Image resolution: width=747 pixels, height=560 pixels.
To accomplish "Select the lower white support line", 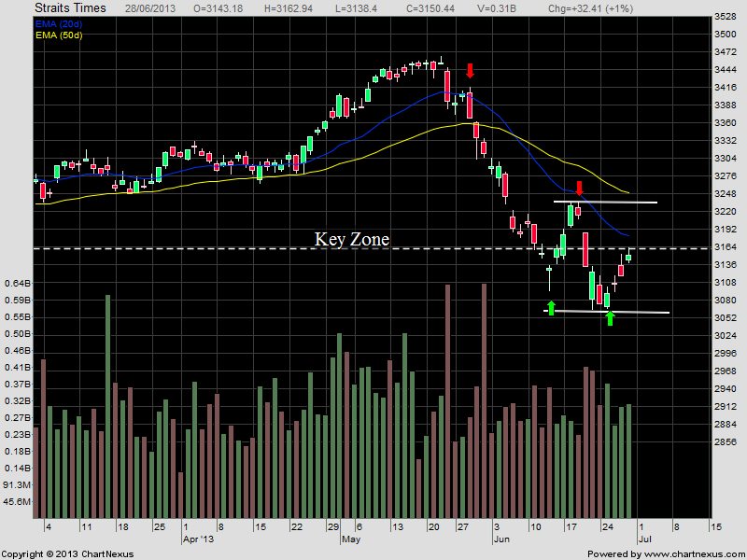I will 605,312.
